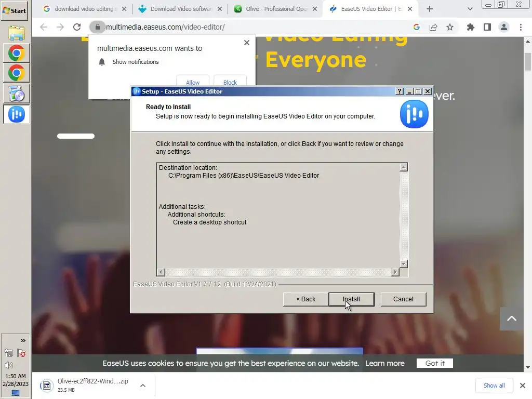
Task: Click the left arrow of horizontal scrollbar
Action: tap(161, 272)
